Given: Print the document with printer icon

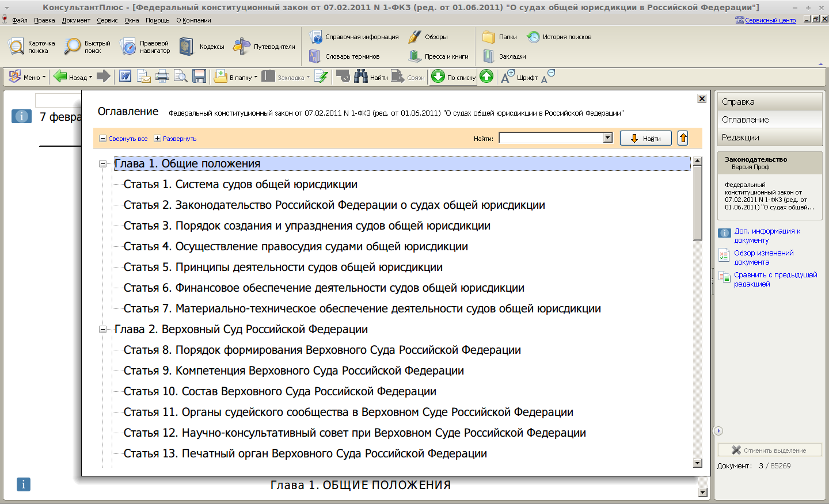Looking at the screenshot, I should 162,77.
